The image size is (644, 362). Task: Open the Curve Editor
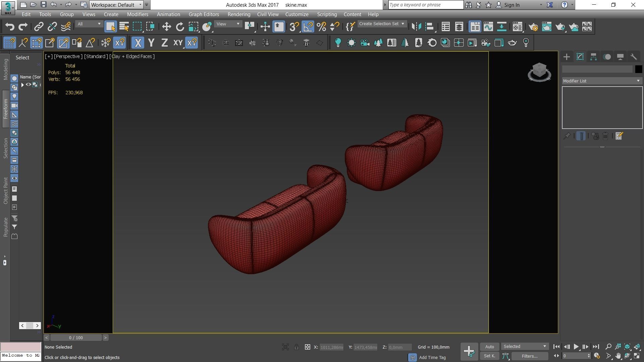[488, 27]
